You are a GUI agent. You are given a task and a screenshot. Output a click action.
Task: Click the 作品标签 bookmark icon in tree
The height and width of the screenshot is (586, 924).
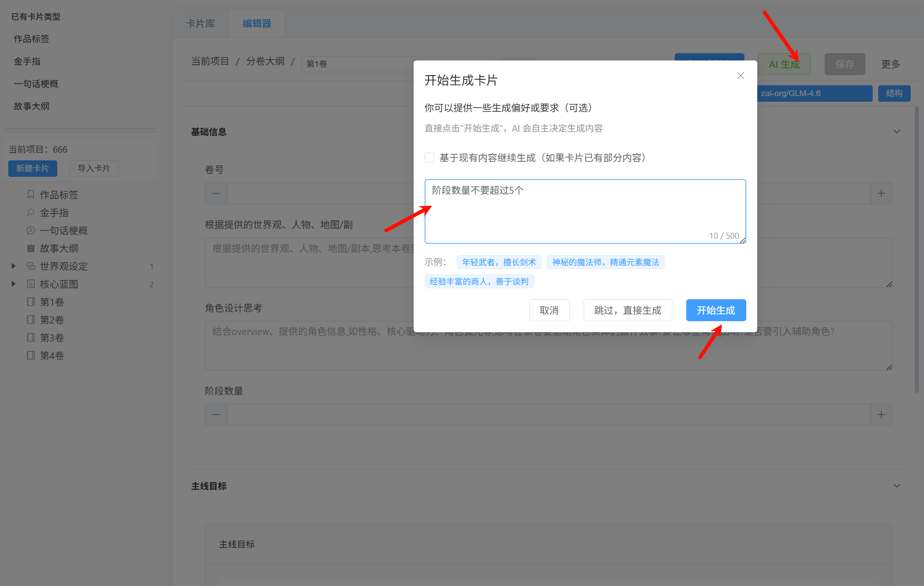pyautogui.click(x=31, y=195)
